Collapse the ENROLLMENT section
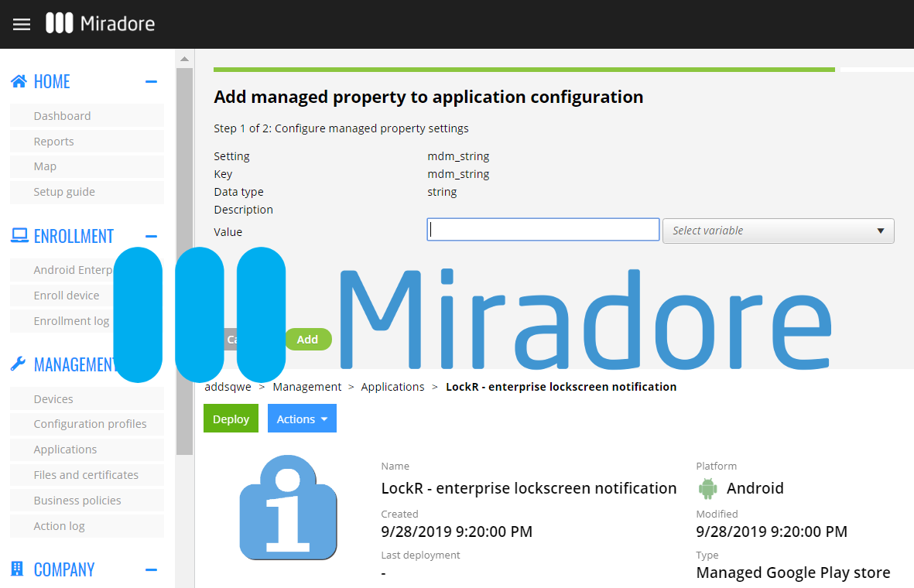914x588 pixels. point(151,236)
